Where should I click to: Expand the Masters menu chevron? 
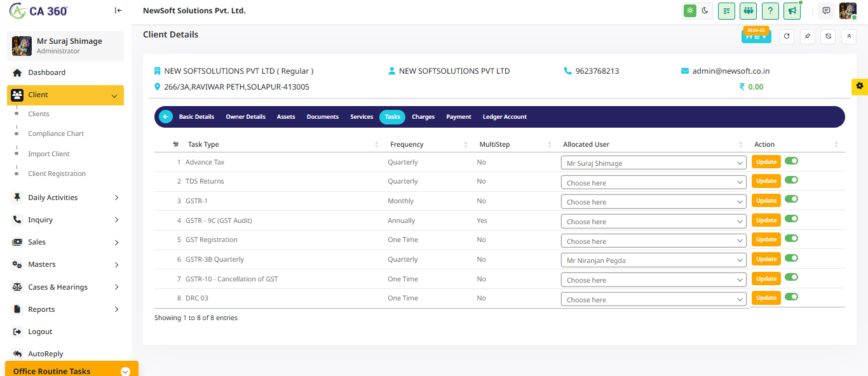click(116, 264)
